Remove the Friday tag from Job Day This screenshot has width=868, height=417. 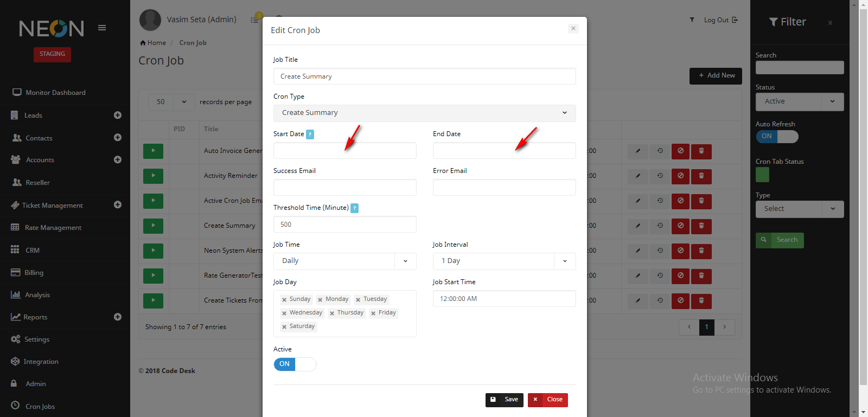(x=373, y=313)
